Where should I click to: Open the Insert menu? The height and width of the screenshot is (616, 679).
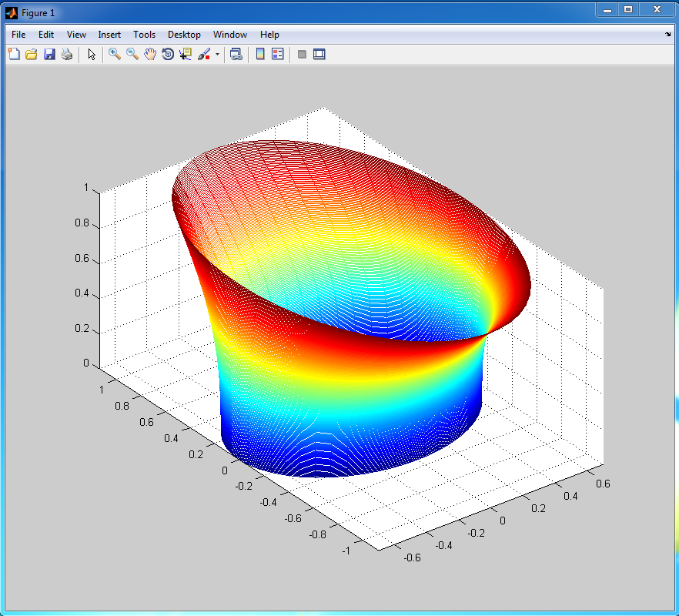(109, 35)
